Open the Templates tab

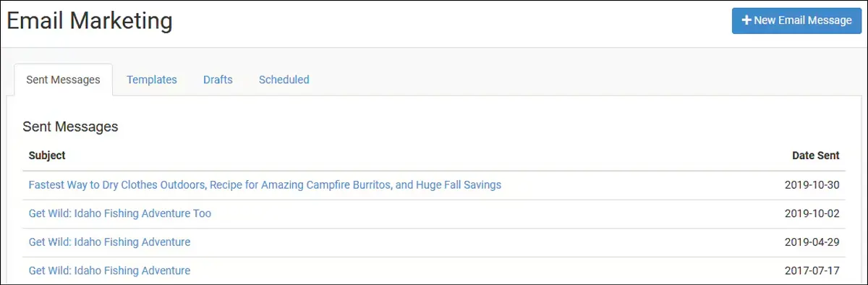pyautogui.click(x=152, y=80)
